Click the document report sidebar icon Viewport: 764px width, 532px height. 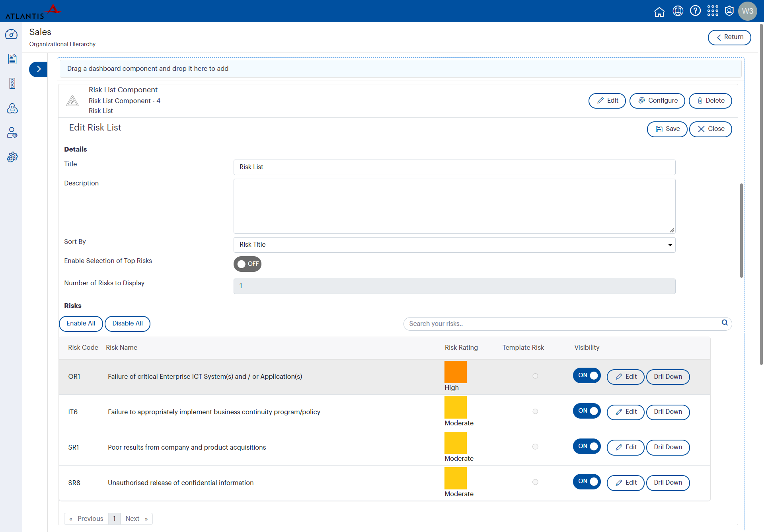coord(12,59)
